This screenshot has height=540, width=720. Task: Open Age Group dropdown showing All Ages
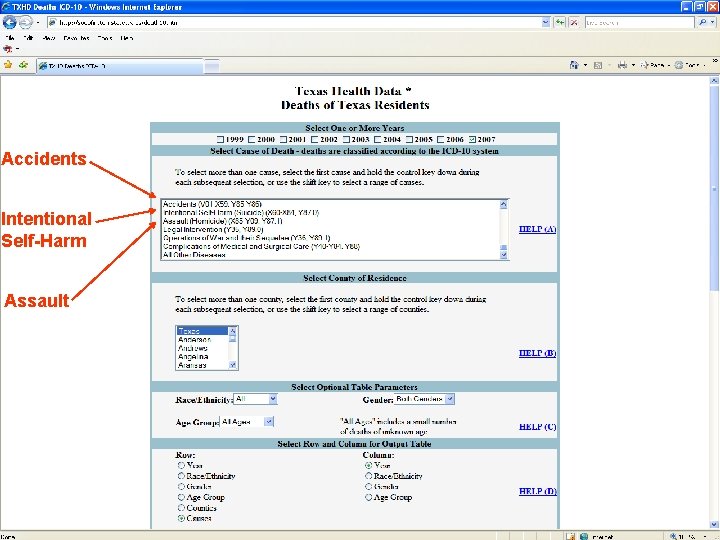coord(247,422)
